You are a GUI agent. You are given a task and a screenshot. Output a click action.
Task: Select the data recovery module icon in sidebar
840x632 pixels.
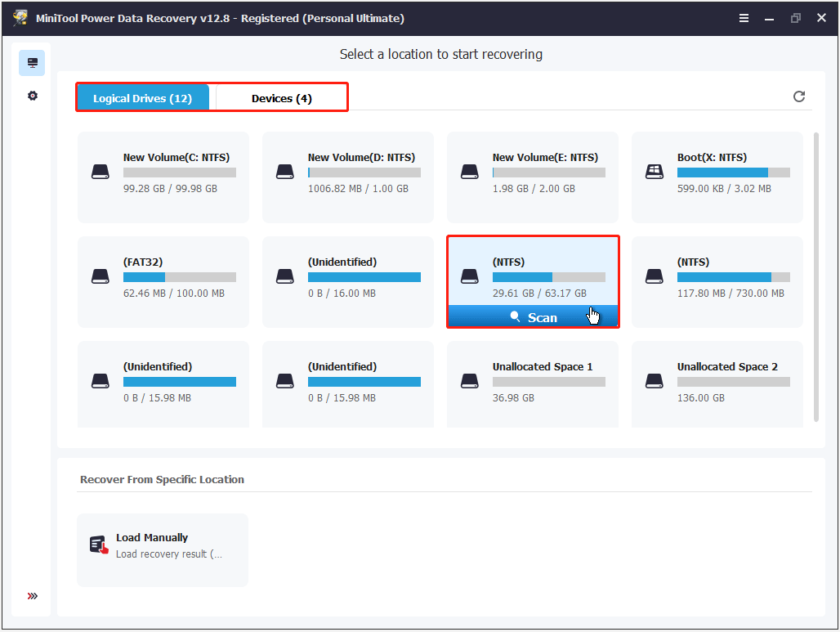pos(32,61)
